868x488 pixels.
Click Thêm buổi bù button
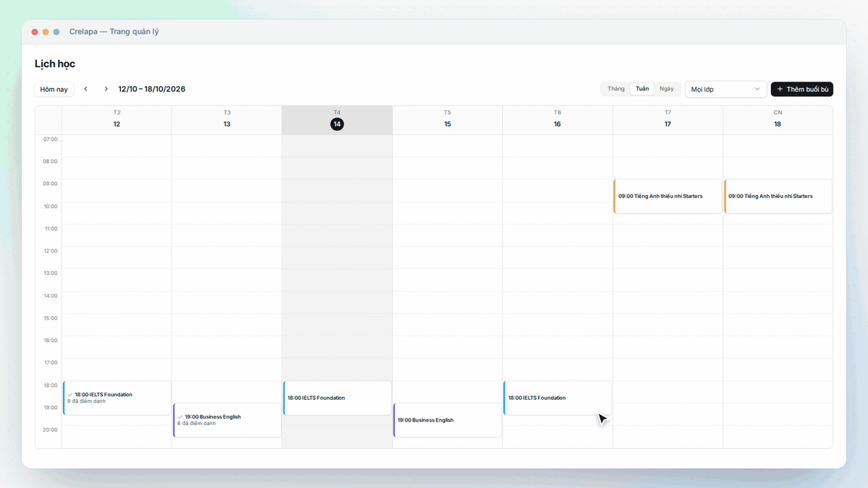pyautogui.click(x=802, y=89)
